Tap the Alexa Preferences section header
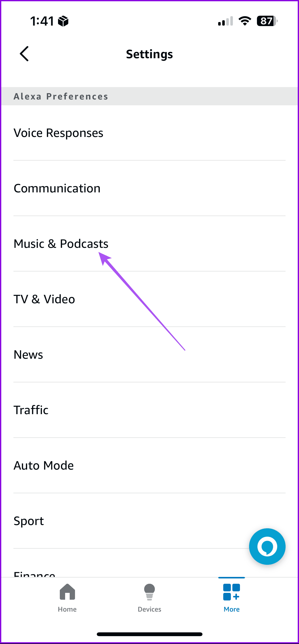 click(x=61, y=96)
